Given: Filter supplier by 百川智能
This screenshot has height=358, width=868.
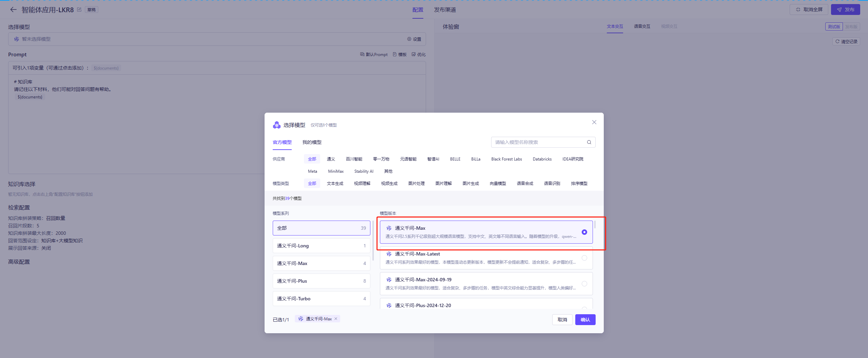Looking at the screenshot, I should 354,159.
